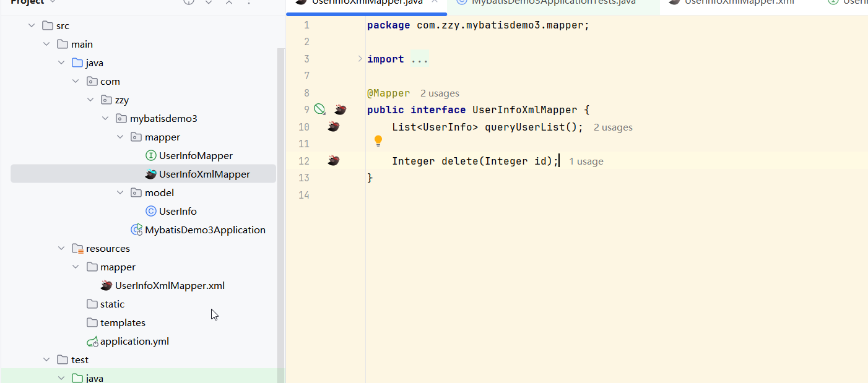Click the folded import ellipsis placeholder
This screenshot has height=383, width=868.
420,59
